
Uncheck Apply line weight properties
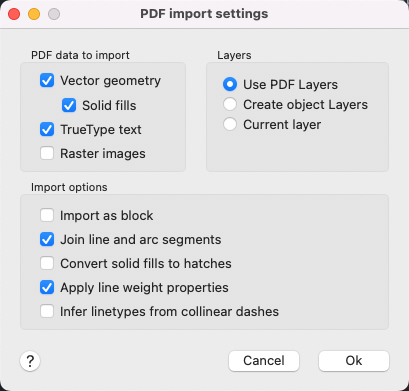[47, 287]
